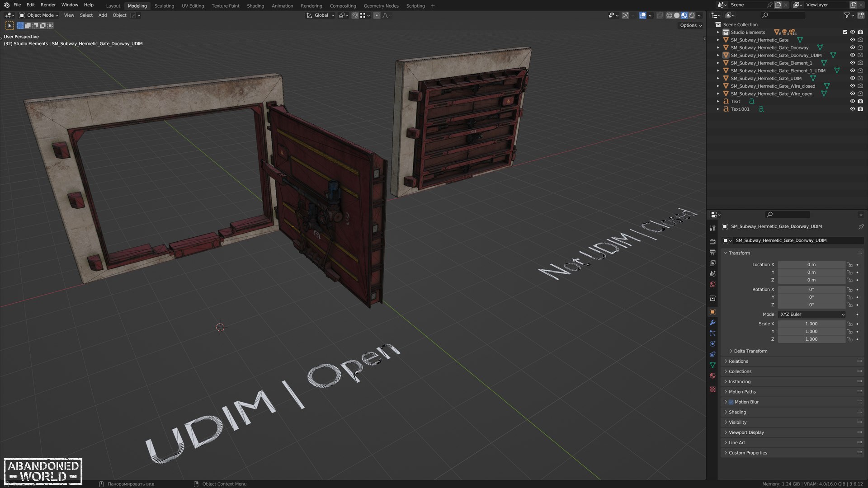Open the World properties tab (globe icon)
The image size is (868, 488).
point(712,285)
